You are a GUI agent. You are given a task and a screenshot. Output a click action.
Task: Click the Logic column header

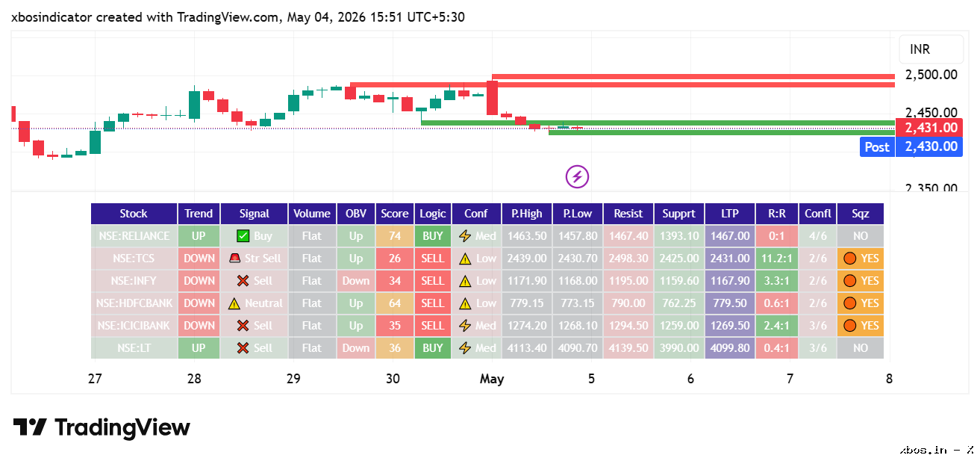(x=433, y=214)
